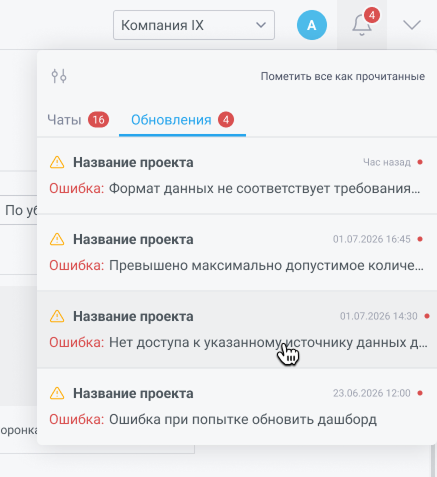Image resolution: width=437 pixels, height=477 pixels.
Task: Switch to the Чаты tab
Action: pyautogui.click(x=78, y=120)
